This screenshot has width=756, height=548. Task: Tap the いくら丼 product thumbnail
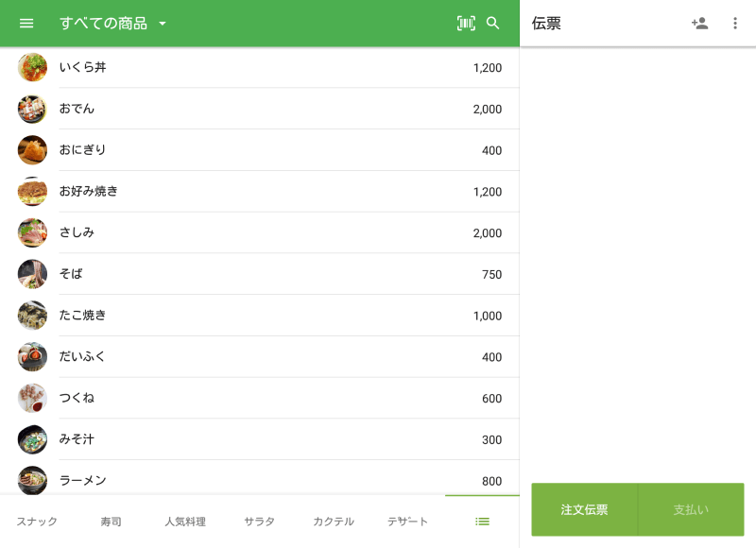click(x=32, y=68)
